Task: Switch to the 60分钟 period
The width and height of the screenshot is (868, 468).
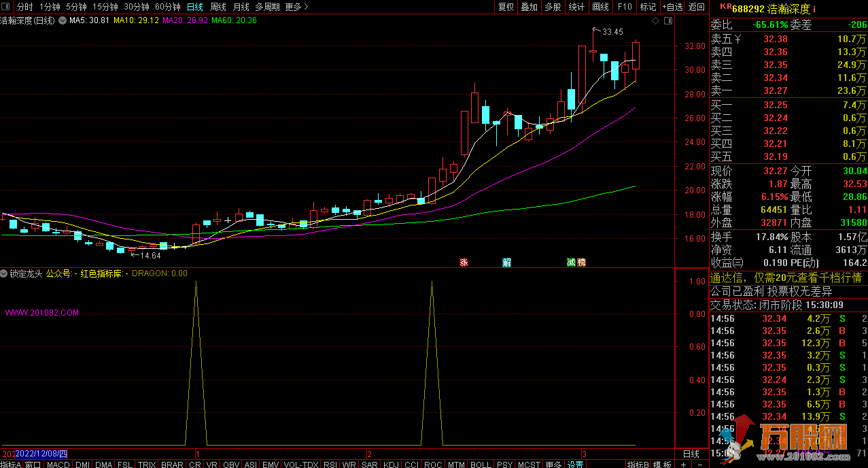Action: tap(167, 7)
